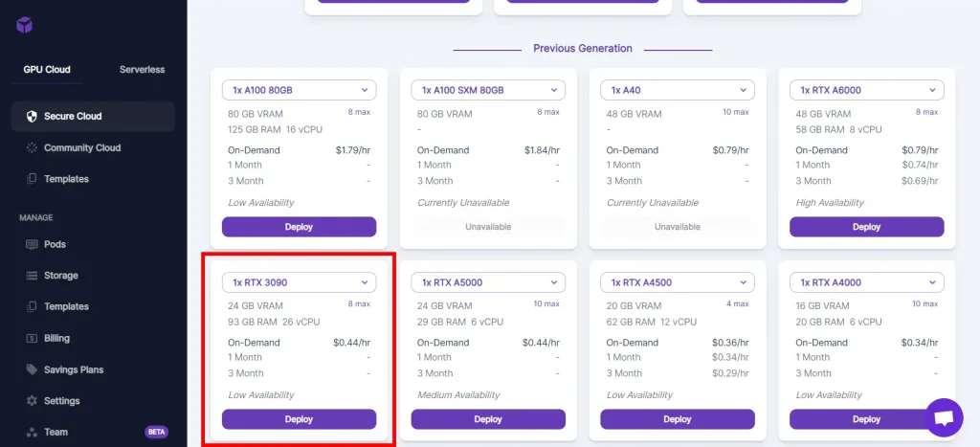The width and height of the screenshot is (980, 447).
Task: Switch to the Serverless tab
Action: pos(142,70)
